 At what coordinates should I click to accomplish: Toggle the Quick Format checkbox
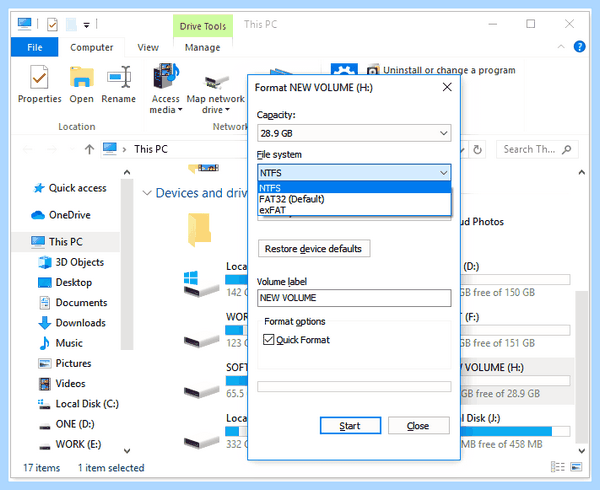pyautogui.click(x=269, y=340)
